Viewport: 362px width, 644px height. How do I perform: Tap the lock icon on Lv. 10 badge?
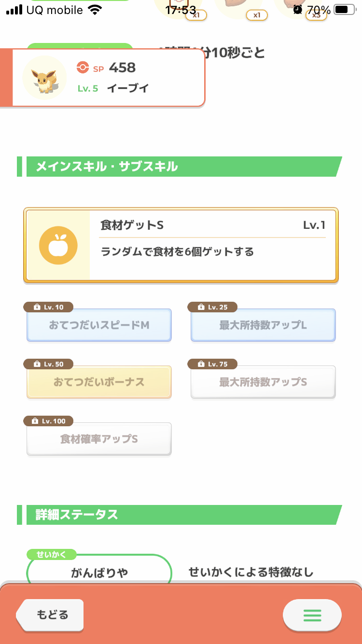pyautogui.click(x=37, y=308)
